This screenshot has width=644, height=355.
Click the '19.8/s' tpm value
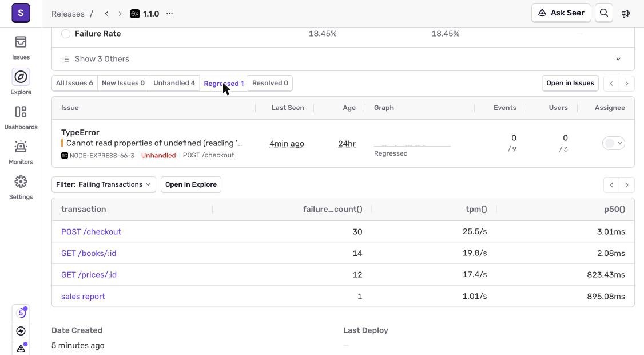point(474,253)
